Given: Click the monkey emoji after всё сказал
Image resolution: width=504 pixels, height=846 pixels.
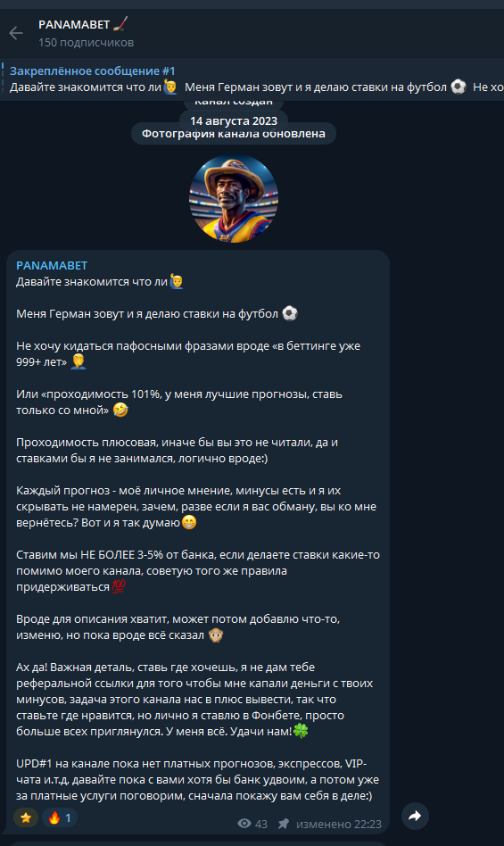Looking at the screenshot, I should point(216,635).
